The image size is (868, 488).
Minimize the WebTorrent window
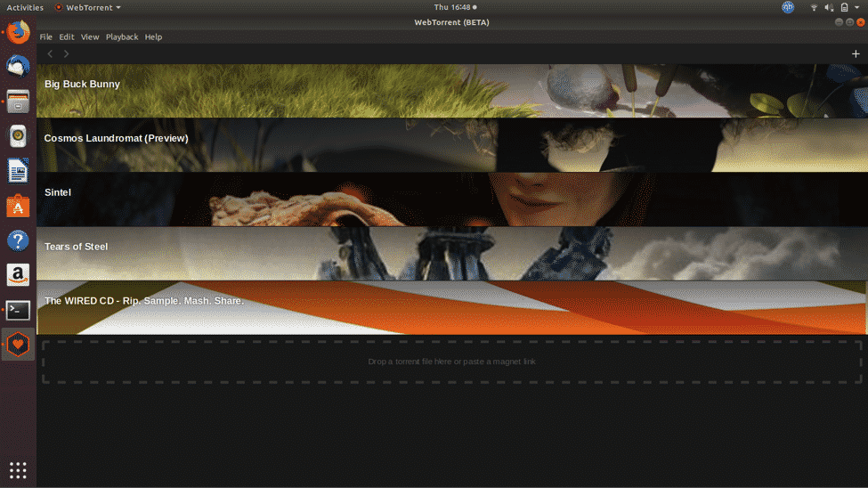[839, 22]
